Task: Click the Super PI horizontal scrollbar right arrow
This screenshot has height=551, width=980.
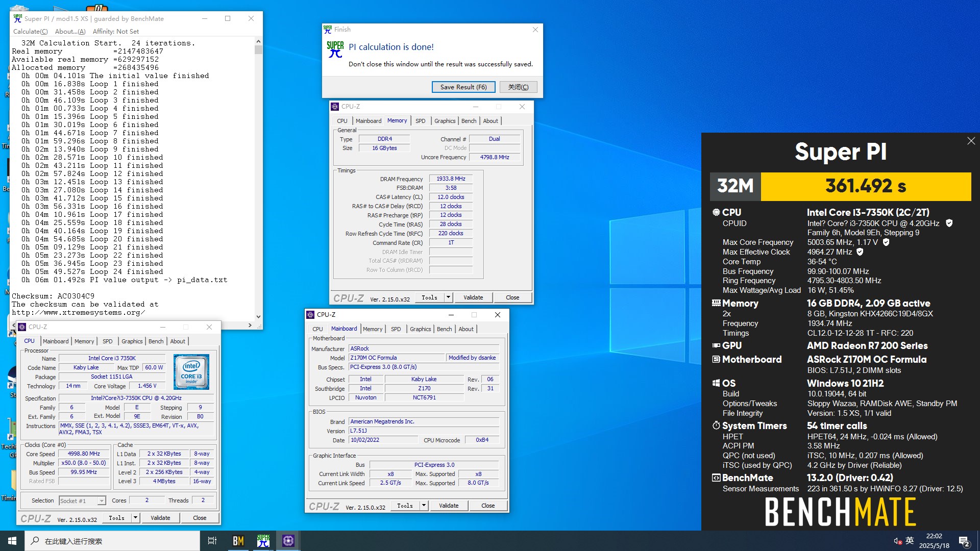Action: [250, 325]
